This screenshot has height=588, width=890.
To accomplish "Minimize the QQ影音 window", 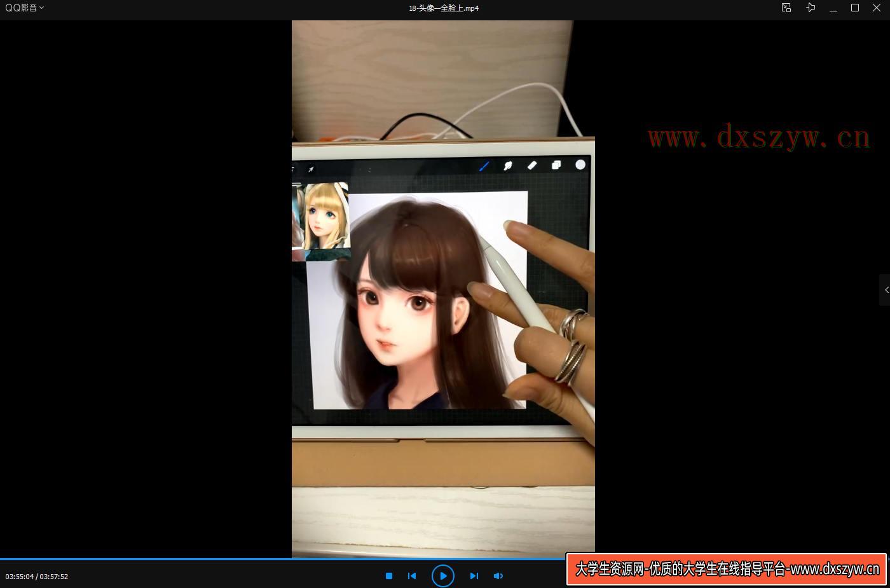I will [833, 8].
